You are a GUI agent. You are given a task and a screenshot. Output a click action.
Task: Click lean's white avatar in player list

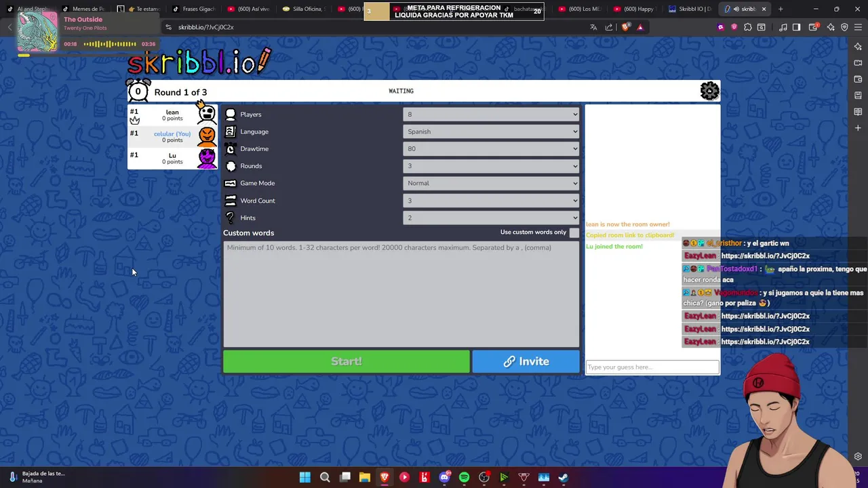[207, 114]
